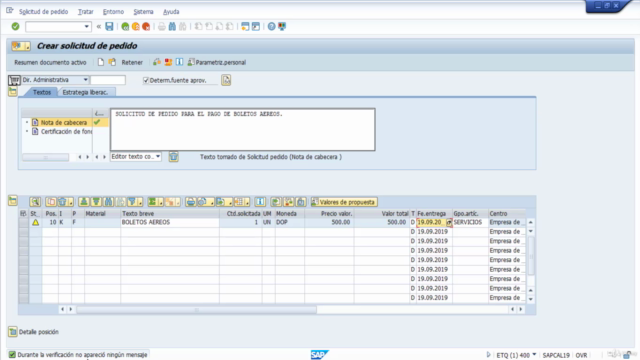Click the select-all icon in the table header corner
Image resolution: width=640 pixels, height=360 pixels.
[23, 213]
